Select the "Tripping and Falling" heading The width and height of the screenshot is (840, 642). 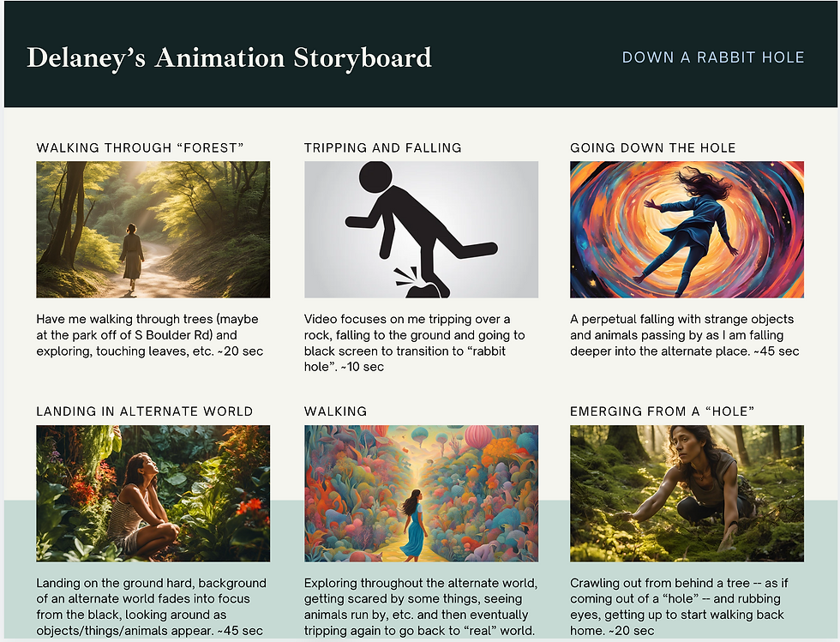click(x=382, y=148)
